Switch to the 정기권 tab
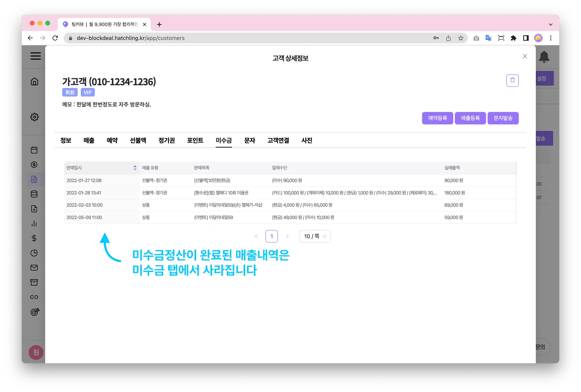Viewport: 581px width, 392px height. tap(167, 140)
